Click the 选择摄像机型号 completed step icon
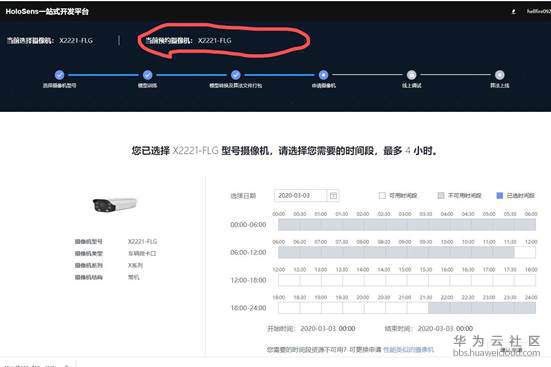Image resolution: width=551 pixels, height=367 pixels. [59, 75]
